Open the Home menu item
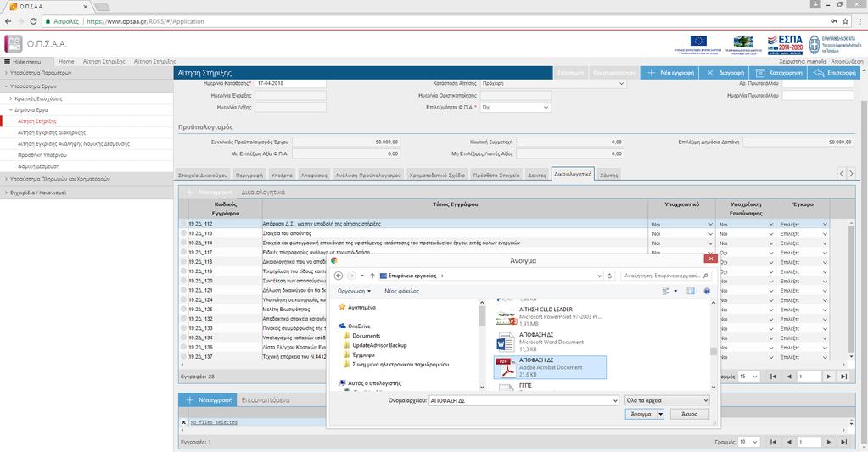 [66, 61]
